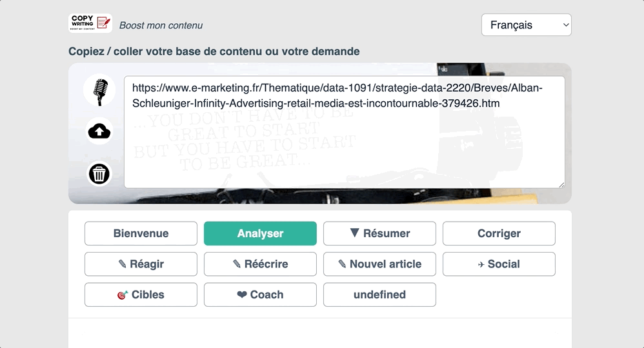Image resolution: width=644 pixels, height=348 pixels.
Task: Click the Résumer button
Action: coord(379,233)
